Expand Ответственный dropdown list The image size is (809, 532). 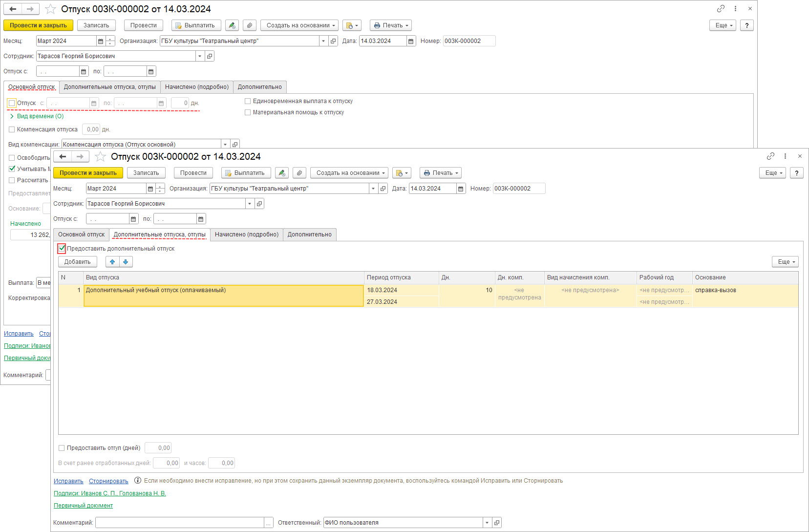(x=487, y=523)
